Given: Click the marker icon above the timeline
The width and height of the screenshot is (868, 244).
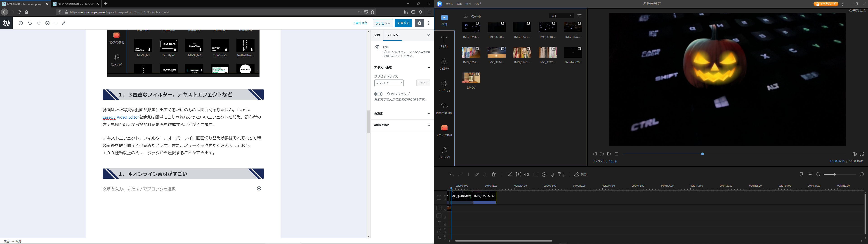Looking at the screenshot, I should (801, 174).
